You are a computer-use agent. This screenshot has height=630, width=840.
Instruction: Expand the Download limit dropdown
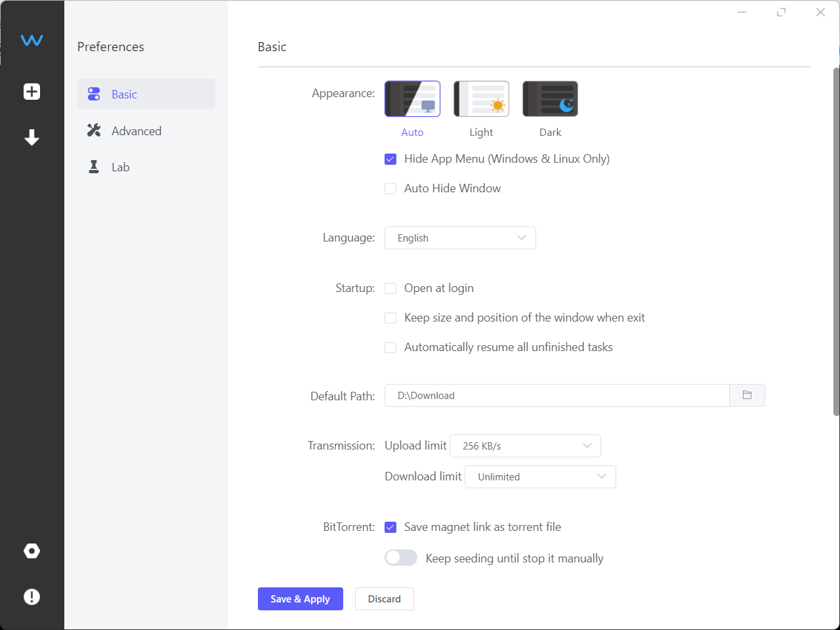click(x=540, y=476)
